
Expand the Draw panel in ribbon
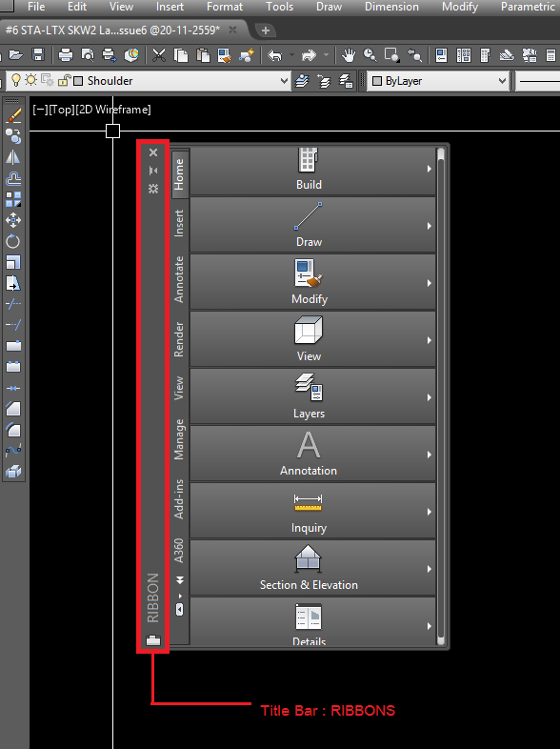pos(312,225)
